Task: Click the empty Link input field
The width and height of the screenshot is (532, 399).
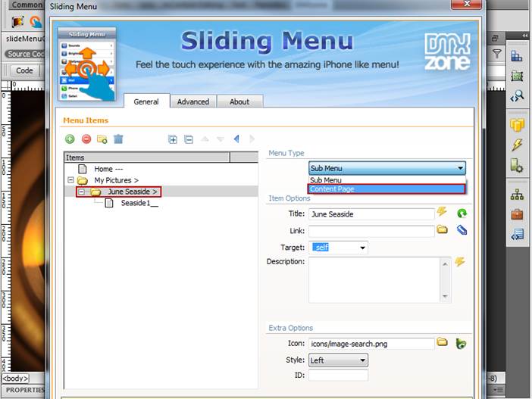Action: (371, 231)
